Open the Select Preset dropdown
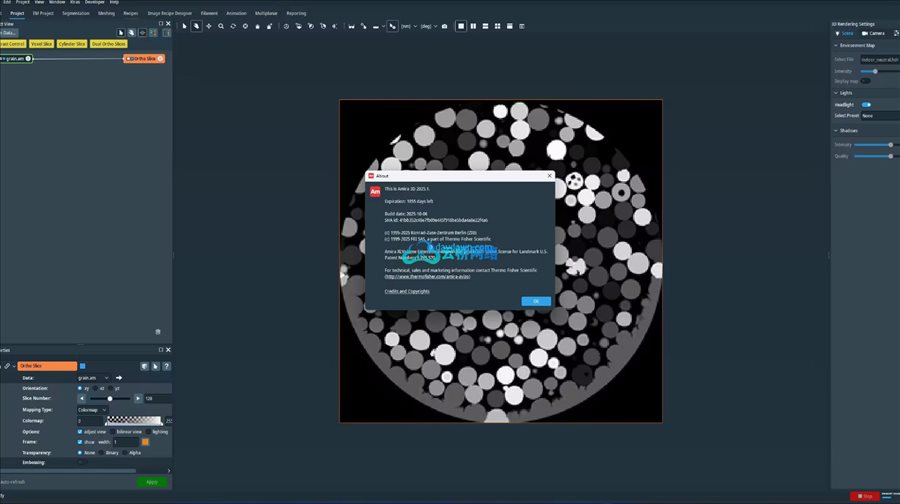900x504 pixels. click(x=878, y=115)
